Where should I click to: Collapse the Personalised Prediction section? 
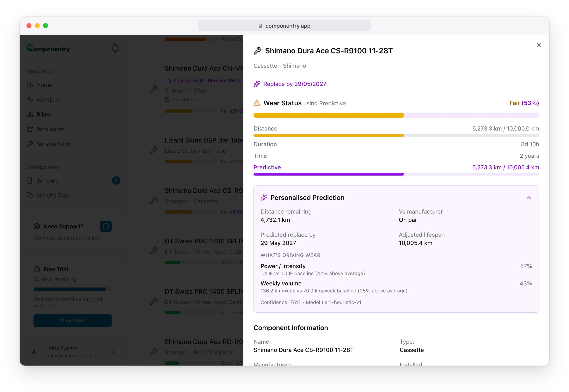529,198
